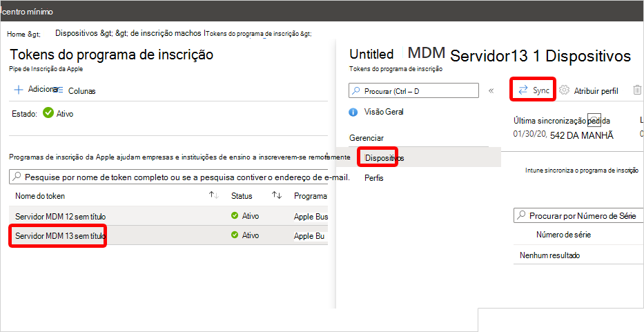Click magnifier in Procurar por Número de Série

tap(520, 215)
